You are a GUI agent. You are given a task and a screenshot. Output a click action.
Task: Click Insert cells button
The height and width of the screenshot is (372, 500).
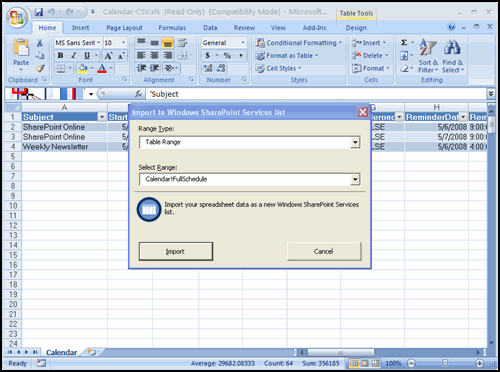tap(369, 43)
